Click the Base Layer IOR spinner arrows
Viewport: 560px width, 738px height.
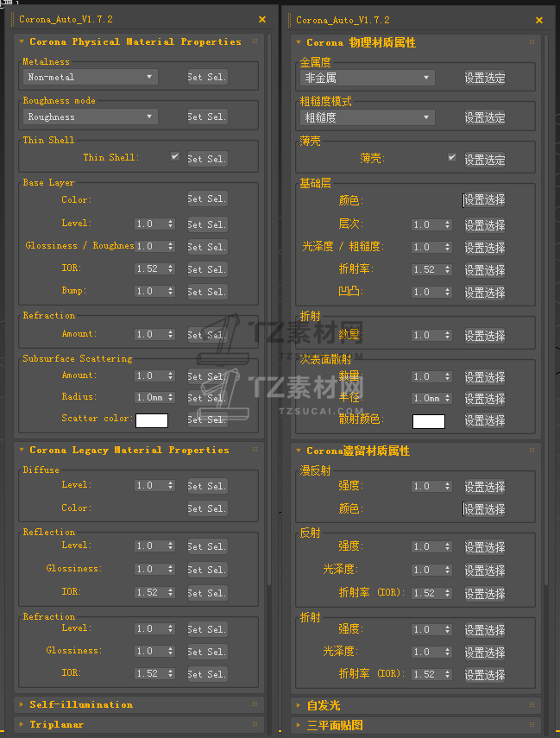tap(171, 268)
